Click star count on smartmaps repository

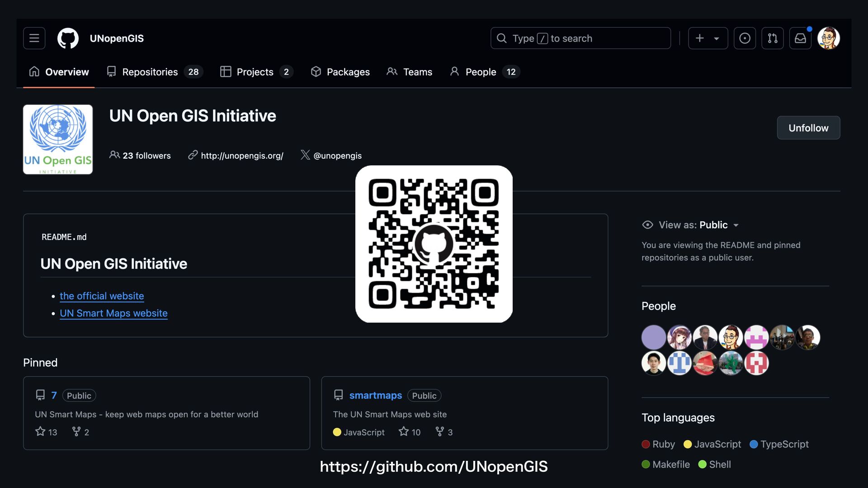[410, 432]
